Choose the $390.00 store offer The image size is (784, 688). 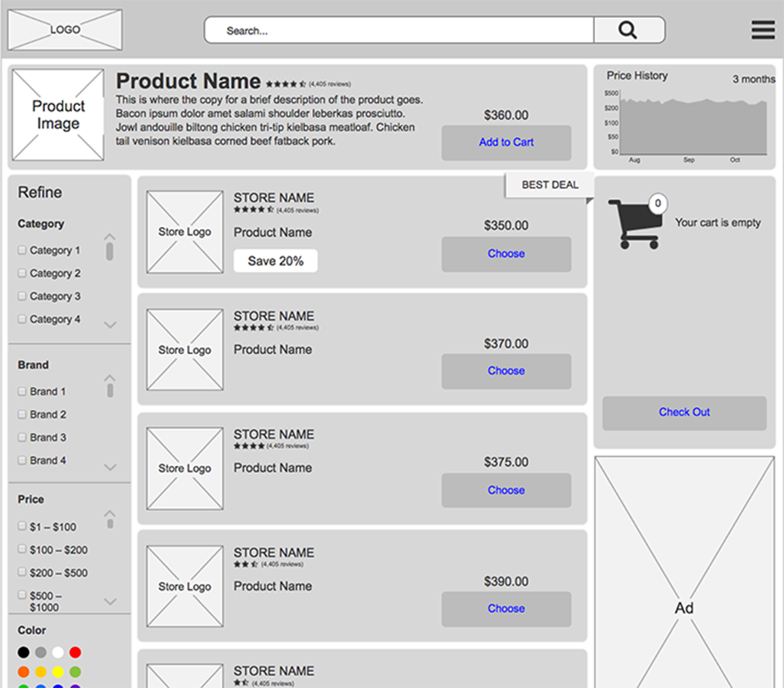[506, 609]
